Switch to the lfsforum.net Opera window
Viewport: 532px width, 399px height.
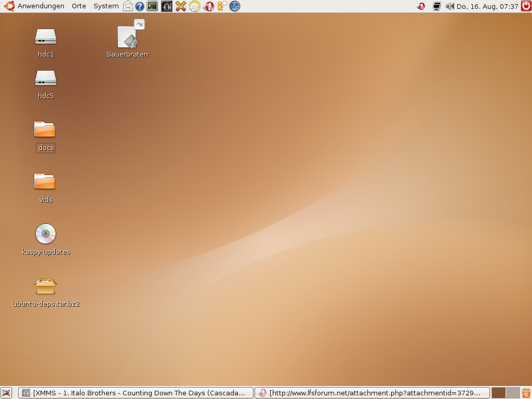coord(372,393)
